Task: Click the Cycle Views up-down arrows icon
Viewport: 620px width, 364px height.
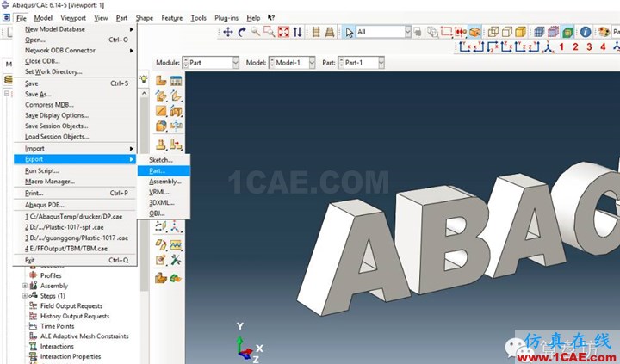Action: [297, 32]
